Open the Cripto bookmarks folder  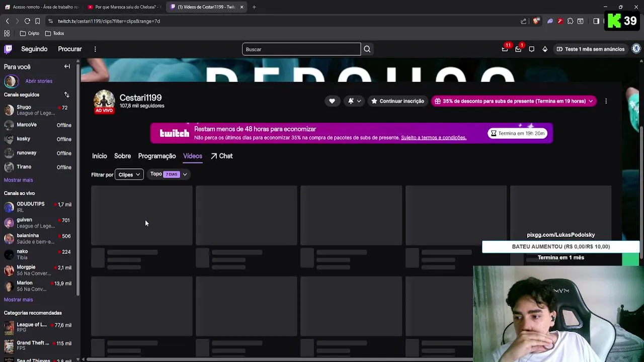[x=30, y=33]
